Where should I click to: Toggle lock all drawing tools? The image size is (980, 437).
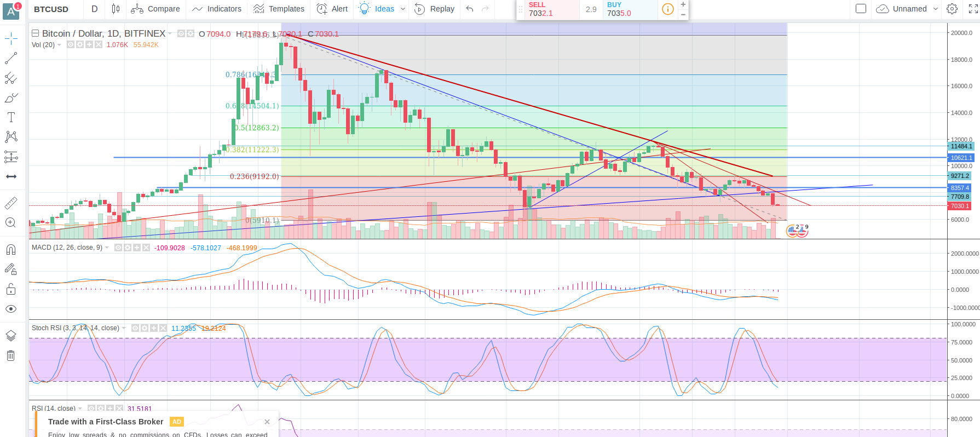click(x=11, y=289)
